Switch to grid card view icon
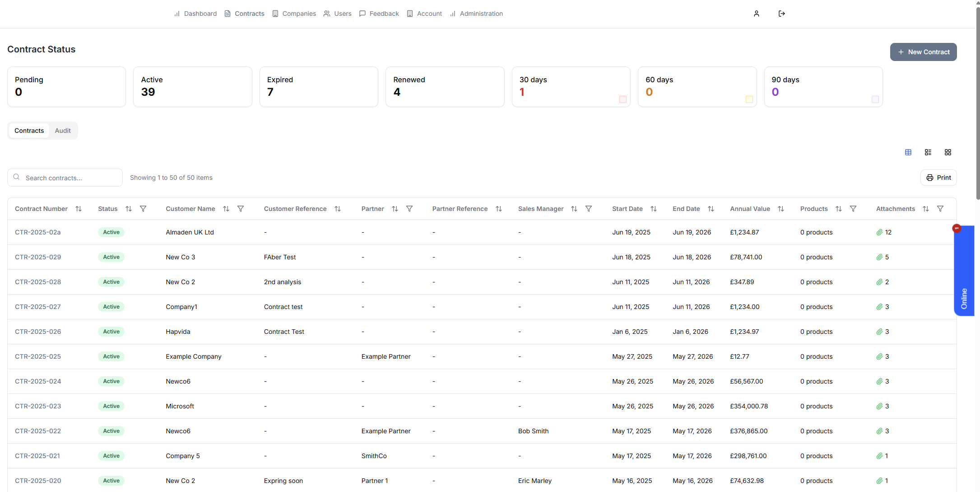 click(948, 152)
